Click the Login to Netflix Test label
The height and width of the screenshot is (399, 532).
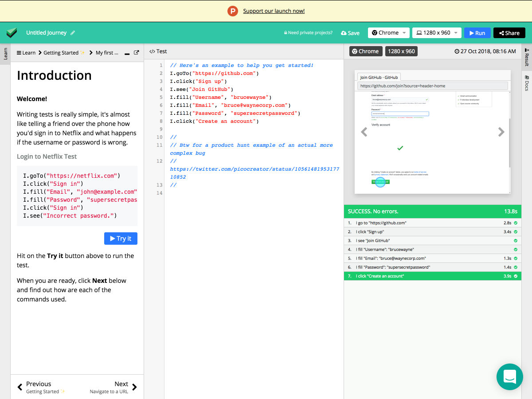point(47,156)
